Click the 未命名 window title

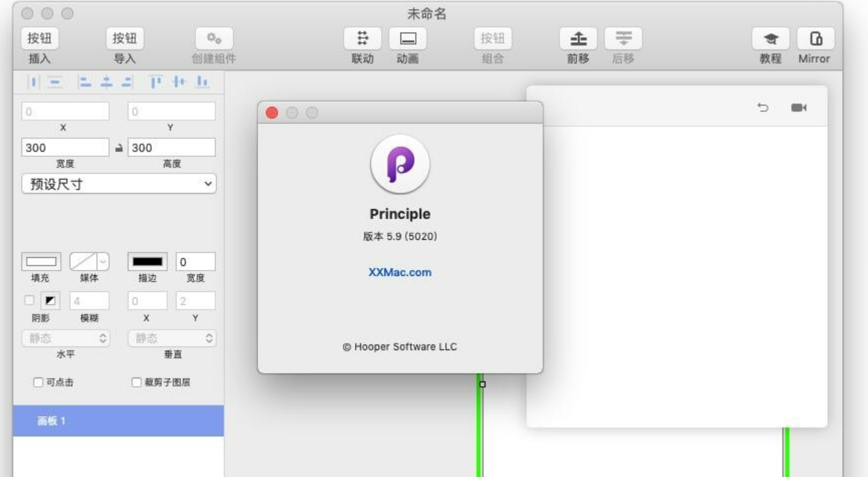(427, 14)
